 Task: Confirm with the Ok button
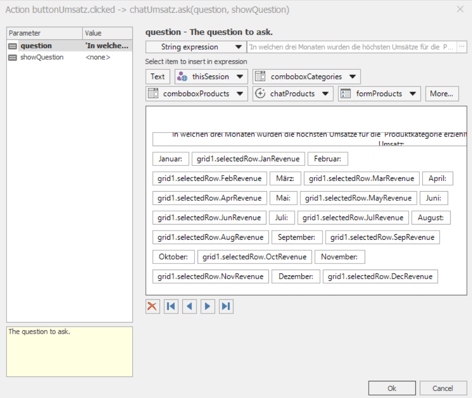[392, 388]
